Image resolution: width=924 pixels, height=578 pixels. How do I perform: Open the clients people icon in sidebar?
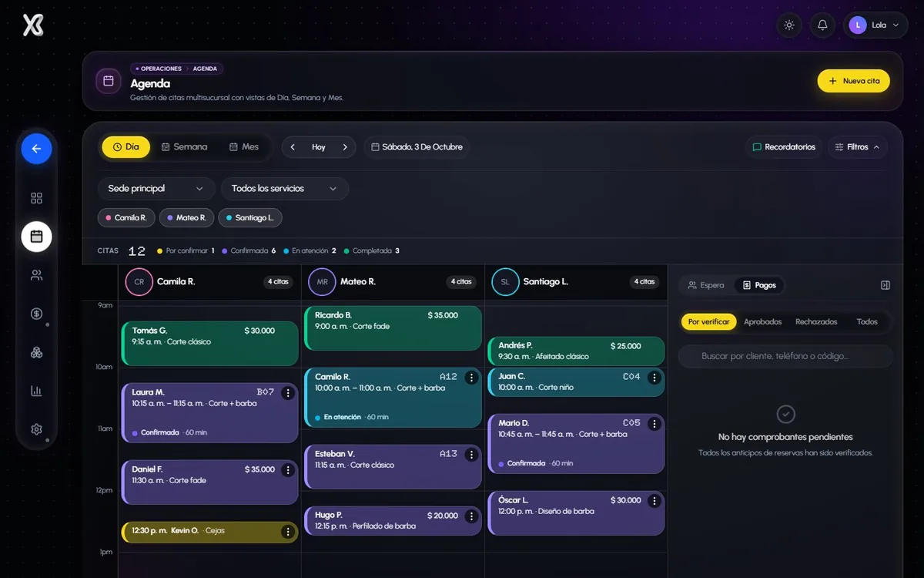click(x=36, y=275)
